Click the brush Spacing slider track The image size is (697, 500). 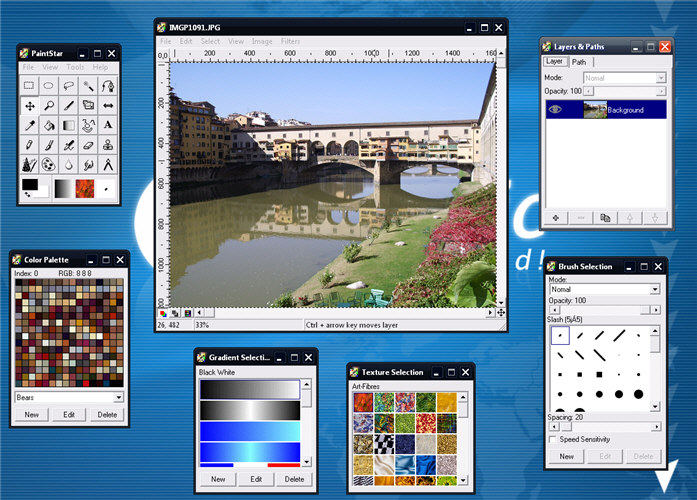pyautogui.click(x=605, y=427)
